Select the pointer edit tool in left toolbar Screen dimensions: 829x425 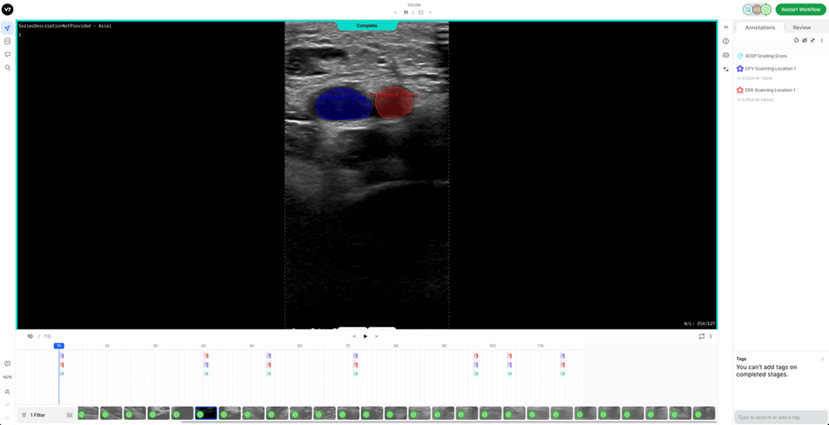pyautogui.click(x=7, y=28)
